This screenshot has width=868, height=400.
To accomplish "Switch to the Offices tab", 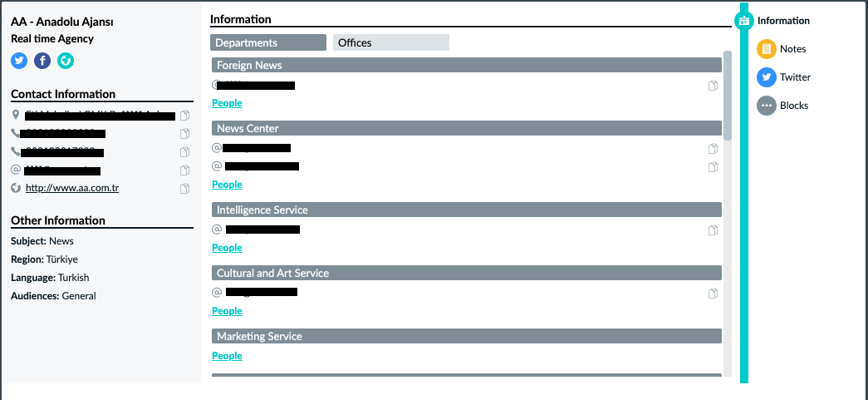I will [x=391, y=42].
